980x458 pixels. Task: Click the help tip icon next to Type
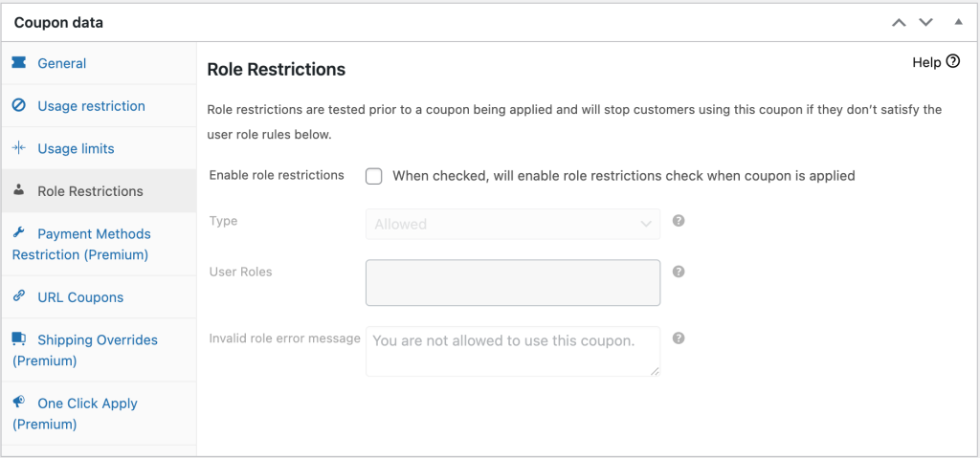[x=679, y=221]
